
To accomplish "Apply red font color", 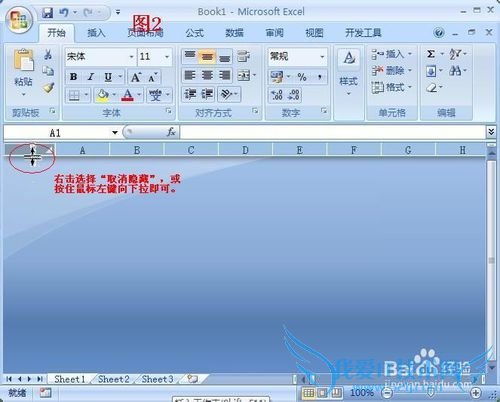I will (127, 96).
